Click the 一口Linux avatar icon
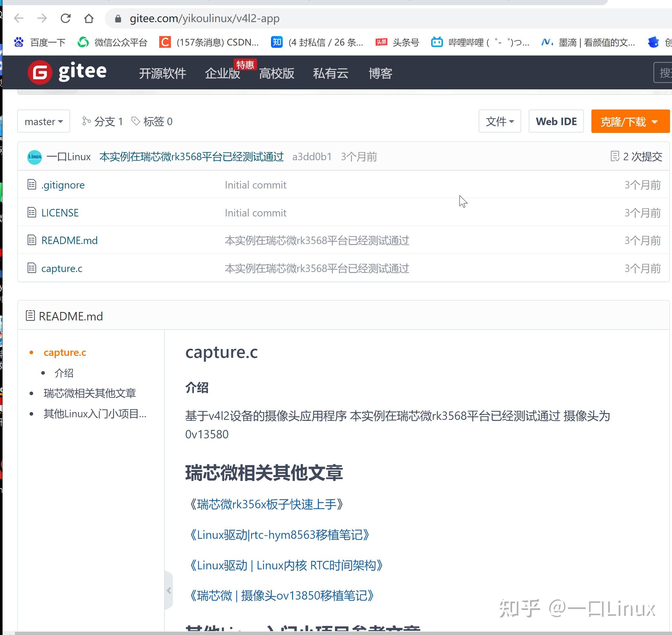 pos(34,157)
